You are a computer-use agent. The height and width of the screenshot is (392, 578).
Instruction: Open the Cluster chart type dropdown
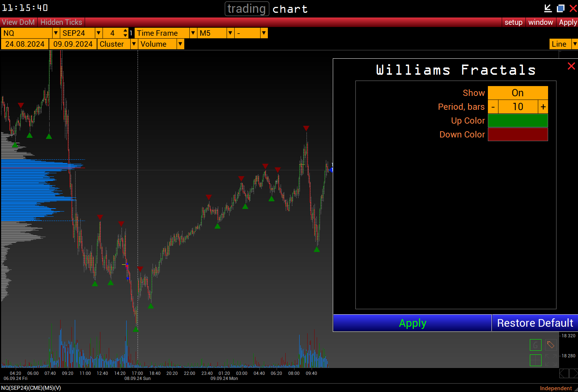click(134, 44)
